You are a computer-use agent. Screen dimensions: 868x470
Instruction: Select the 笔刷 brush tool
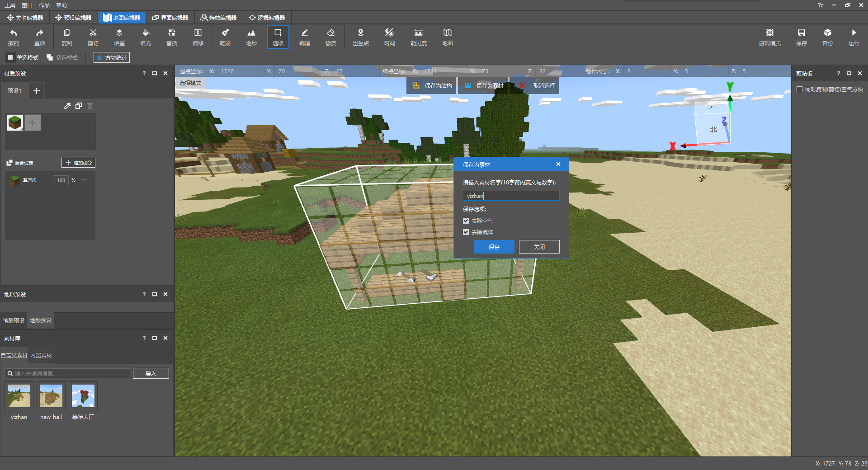[225, 37]
